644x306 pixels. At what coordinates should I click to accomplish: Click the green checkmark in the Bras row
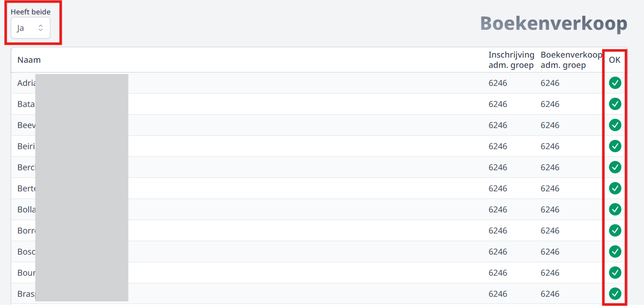tap(615, 294)
